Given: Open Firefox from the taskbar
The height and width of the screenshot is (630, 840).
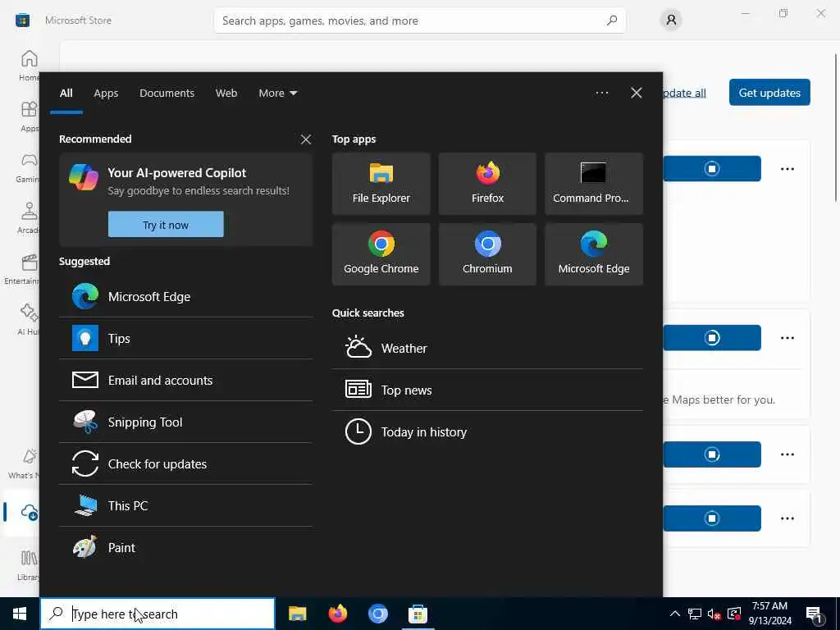Looking at the screenshot, I should click(337, 614).
